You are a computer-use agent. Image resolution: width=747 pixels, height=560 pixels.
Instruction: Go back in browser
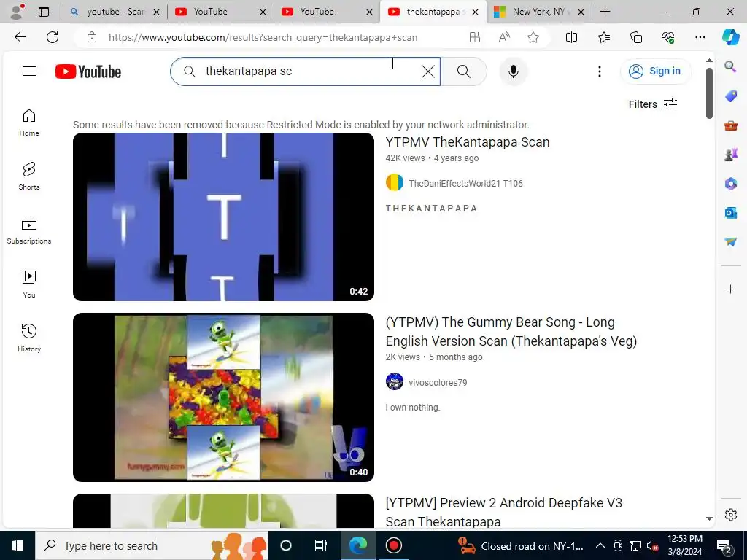tap(20, 37)
